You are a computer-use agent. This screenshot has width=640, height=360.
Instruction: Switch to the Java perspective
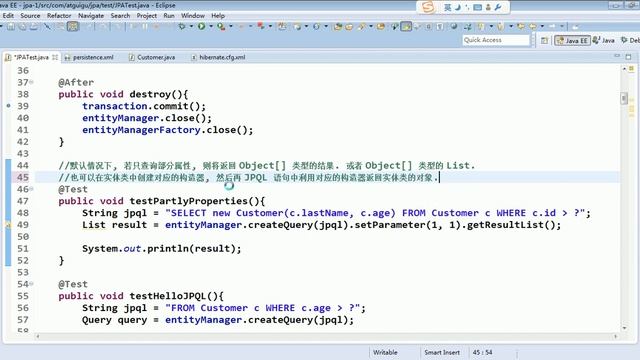point(604,40)
